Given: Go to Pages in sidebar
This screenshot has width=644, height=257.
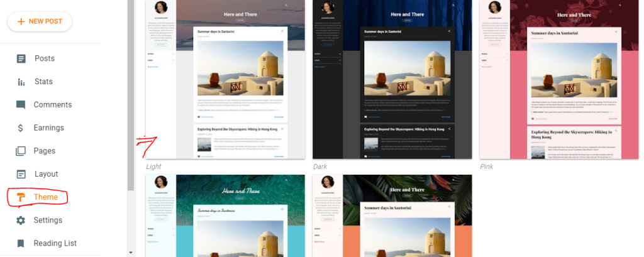Looking at the screenshot, I should (x=45, y=151).
